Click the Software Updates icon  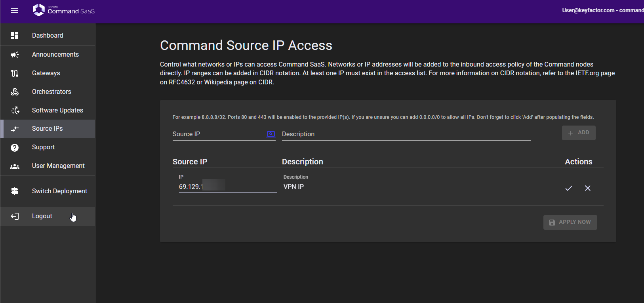(15, 111)
